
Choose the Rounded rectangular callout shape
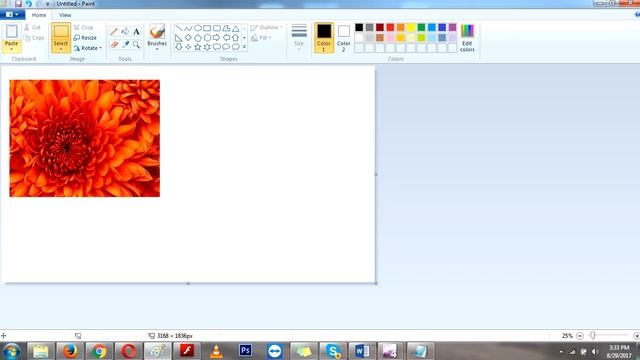(x=217, y=47)
